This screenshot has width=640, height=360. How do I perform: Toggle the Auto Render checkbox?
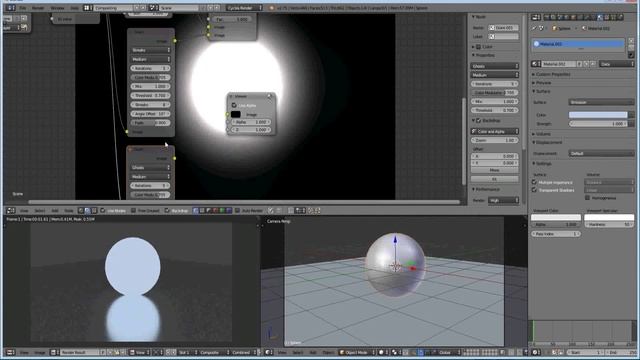tap(237, 211)
